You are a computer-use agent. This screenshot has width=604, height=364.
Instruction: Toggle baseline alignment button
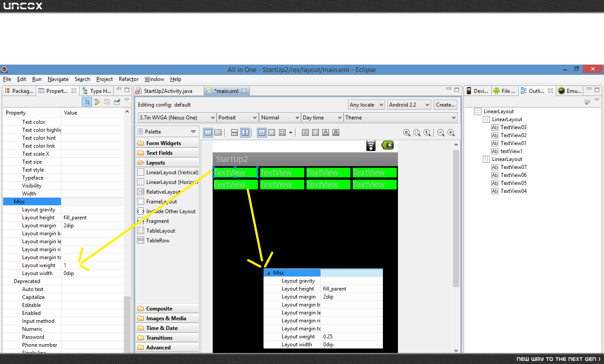(x=262, y=132)
